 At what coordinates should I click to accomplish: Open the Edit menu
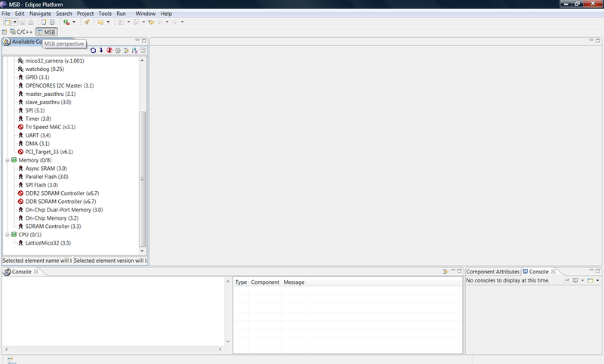coord(20,14)
